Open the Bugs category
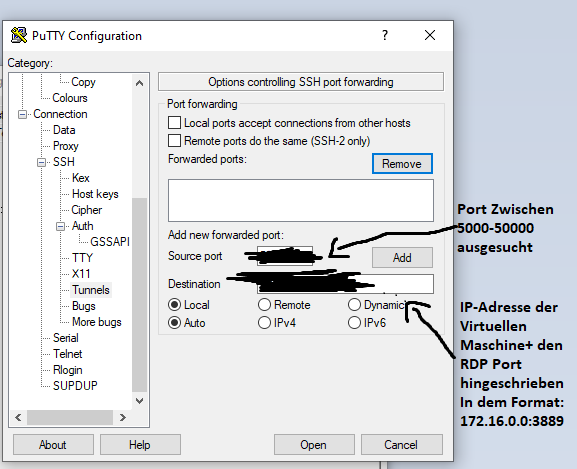The height and width of the screenshot is (469, 577). (84, 306)
